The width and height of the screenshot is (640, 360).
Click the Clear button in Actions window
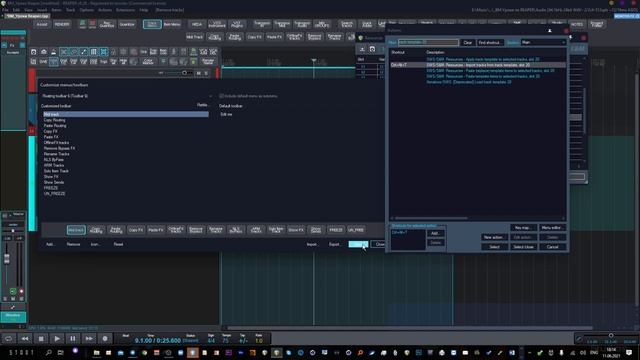[468, 42]
